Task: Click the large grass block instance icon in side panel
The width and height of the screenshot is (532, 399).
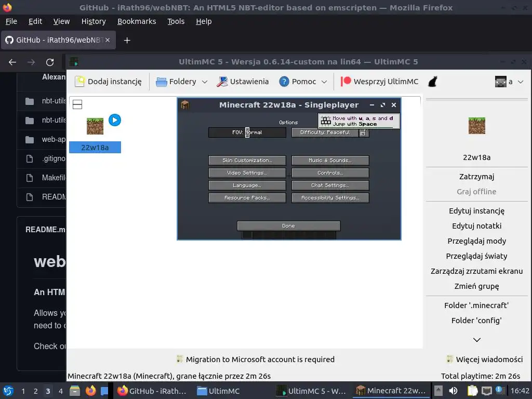Action: (477, 126)
